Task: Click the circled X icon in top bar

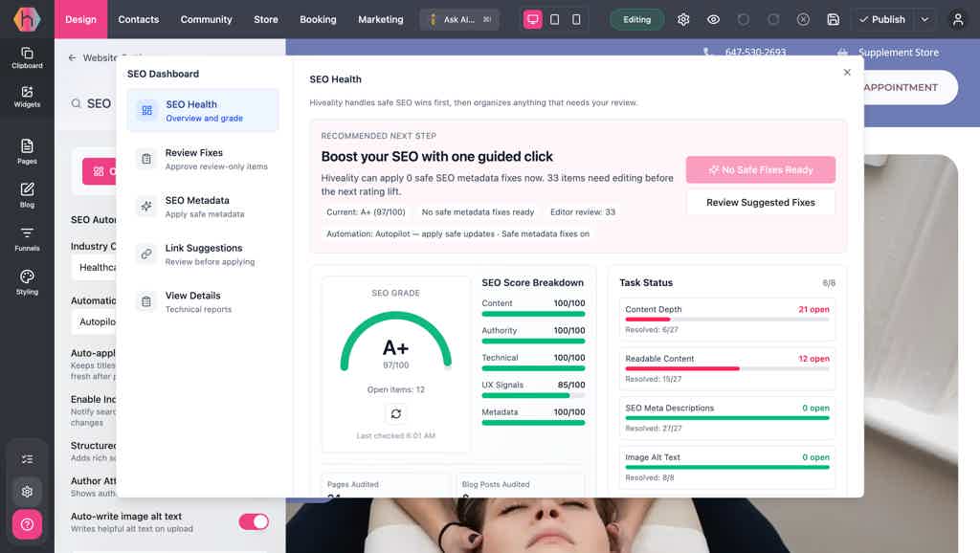Action: point(803,19)
